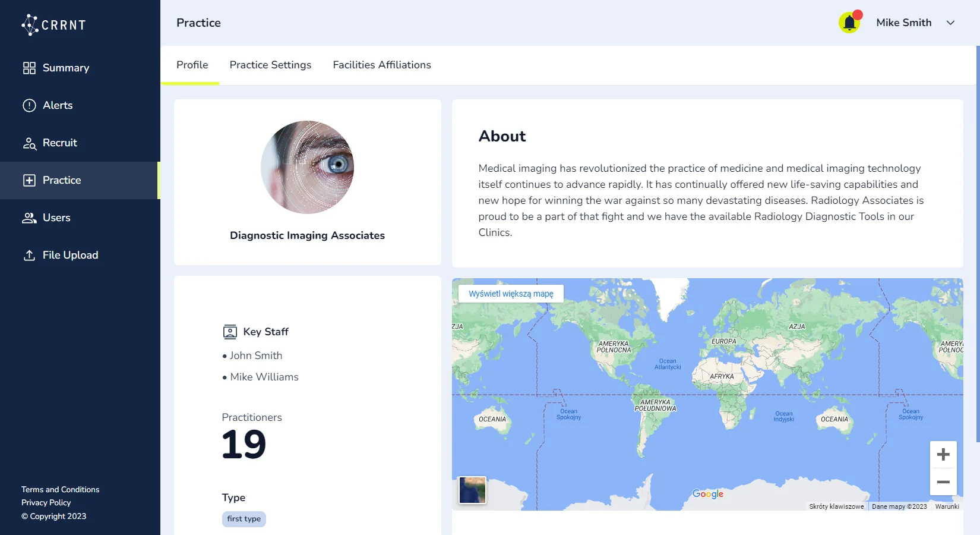This screenshot has height=535, width=980.
Task: Toggle satellite view map thumbnail
Action: pyautogui.click(x=473, y=490)
